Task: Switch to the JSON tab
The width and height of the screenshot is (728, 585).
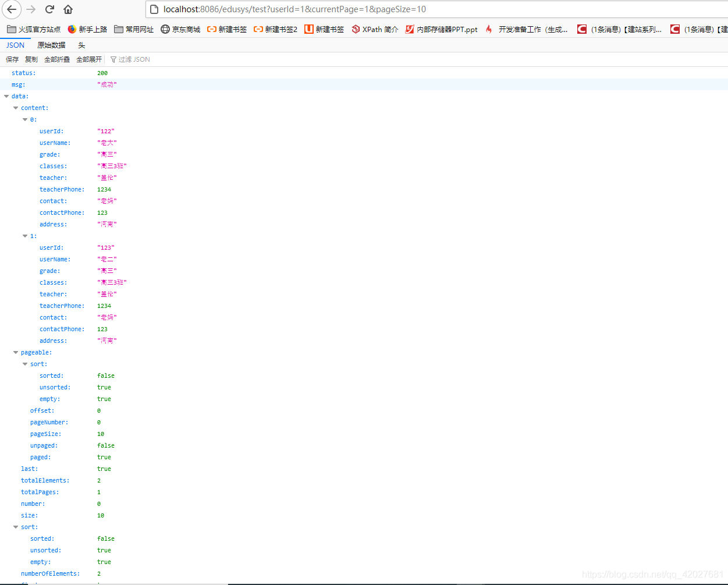Action: pos(16,45)
